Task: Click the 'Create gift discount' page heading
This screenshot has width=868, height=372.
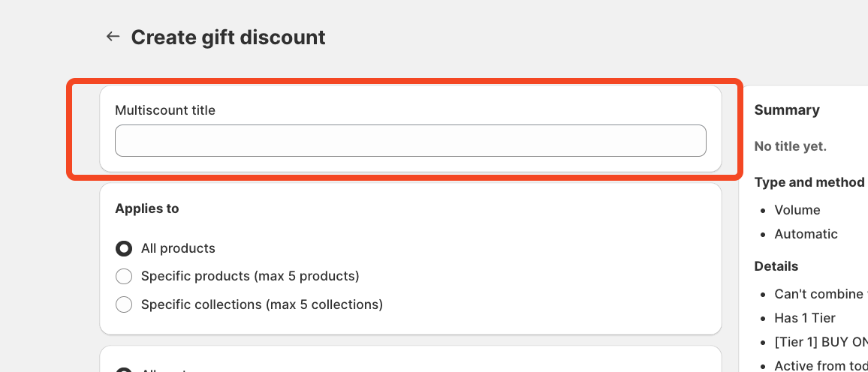Action: tap(228, 37)
